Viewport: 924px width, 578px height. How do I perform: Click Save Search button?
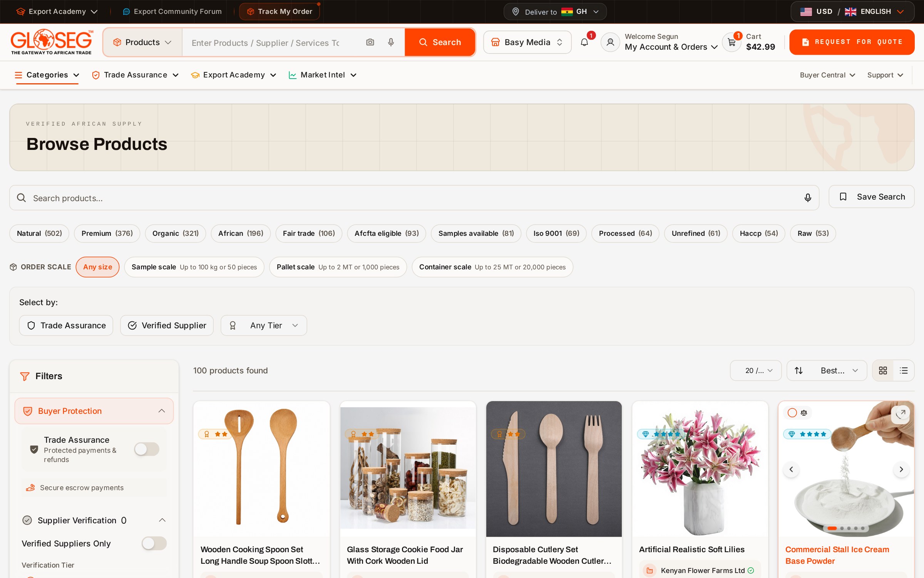(871, 197)
